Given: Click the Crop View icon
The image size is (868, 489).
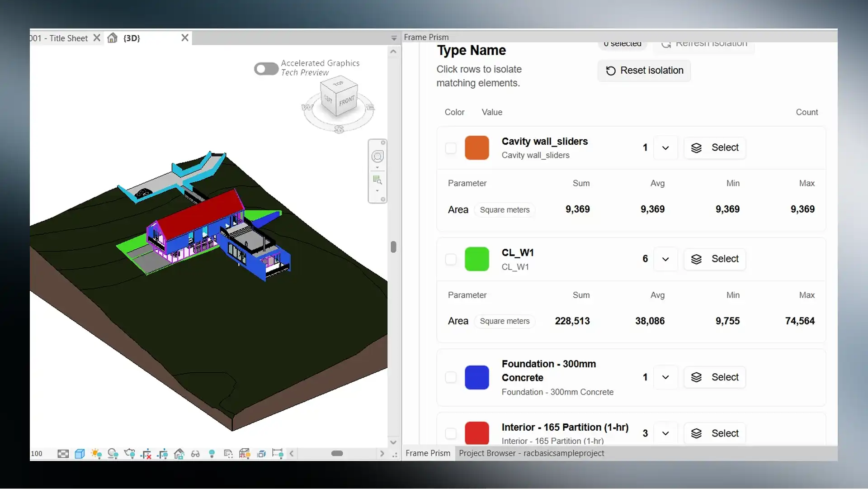Looking at the screenshot, I should (146, 454).
